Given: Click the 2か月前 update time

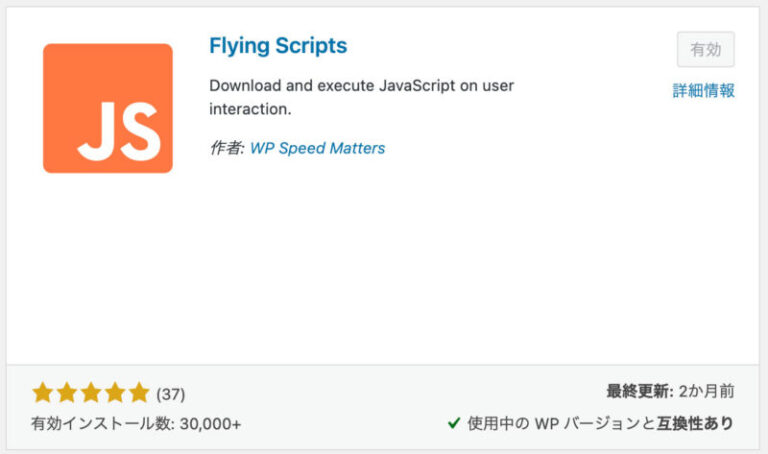Looking at the screenshot, I should [708, 391].
